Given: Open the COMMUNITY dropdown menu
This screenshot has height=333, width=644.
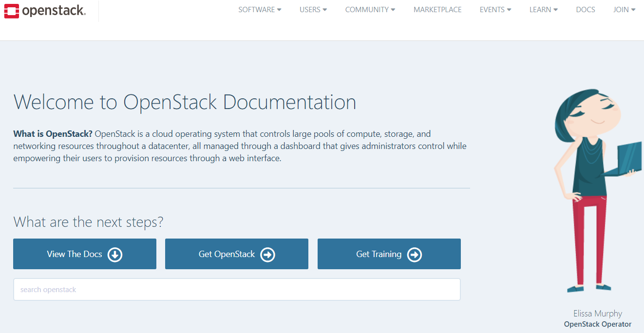Looking at the screenshot, I should pos(370,10).
